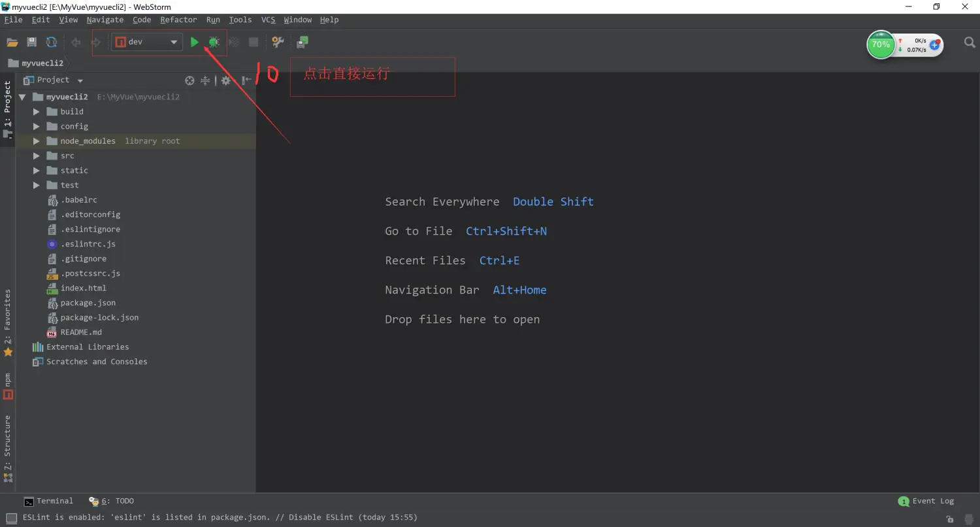
Task: Collapse the myvuecli2 root folder
Action: (x=22, y=97)
